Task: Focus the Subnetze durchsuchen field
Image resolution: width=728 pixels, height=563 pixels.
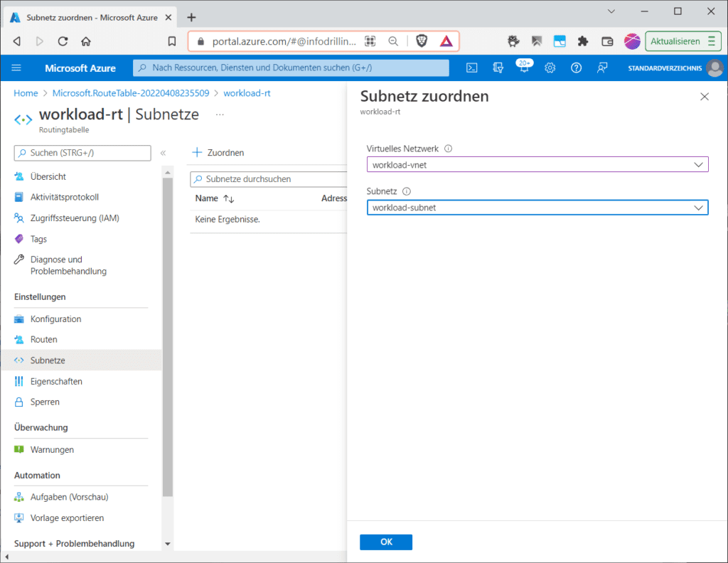Action: coord(269,179)
